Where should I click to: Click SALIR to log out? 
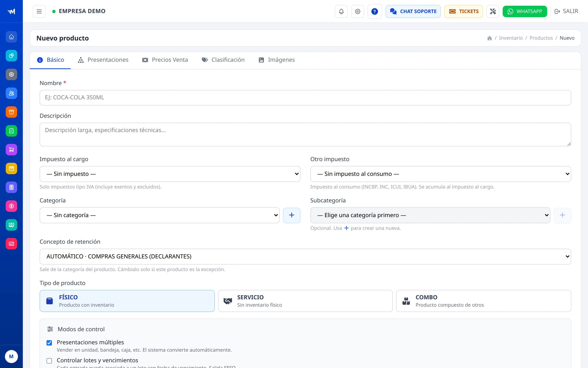[x=566, y=11]
